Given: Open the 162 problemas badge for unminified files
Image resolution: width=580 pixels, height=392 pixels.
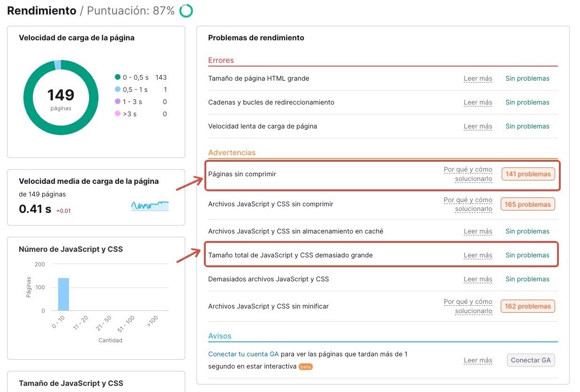Looking at the screenshot, I should point(527,306).
